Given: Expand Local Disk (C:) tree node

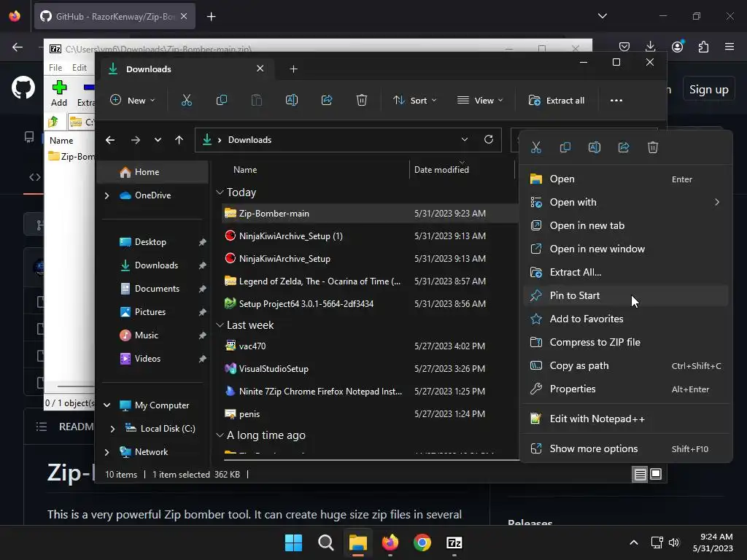Looking at the screenshot, I should click(x=112, y=429).
